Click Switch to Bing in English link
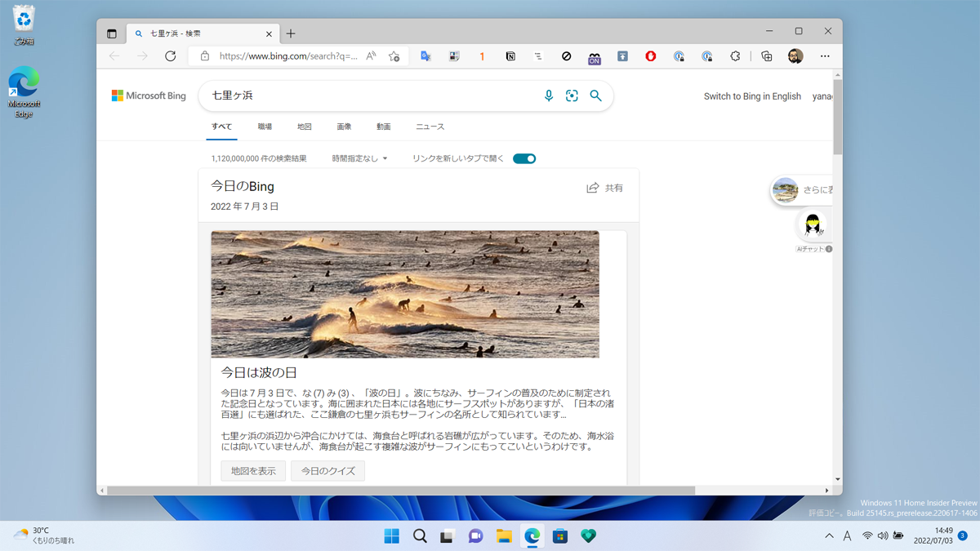 click(x=752, y=96)
